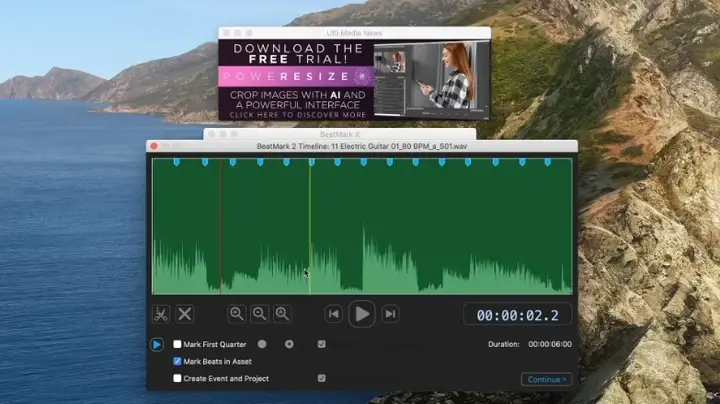
Task: Enable the Mark First Quarter checkbox
Action: (x=177, y=344)
